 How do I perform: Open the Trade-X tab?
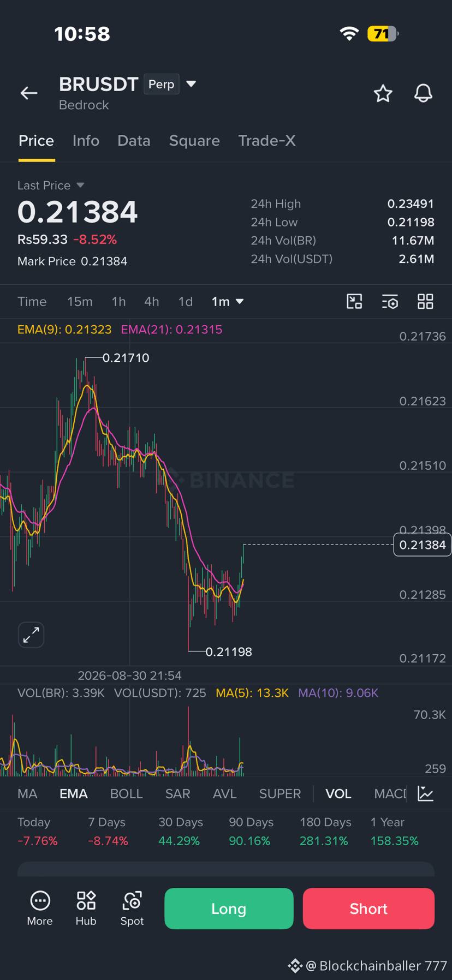[267, 141]
